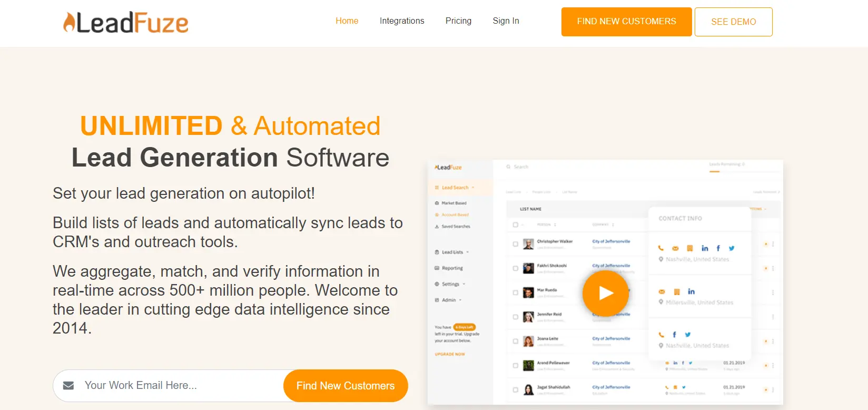868x410 pixels.
Task: Click the envelope icon in the email field
Action: pyautogui.click(x=68, y=386)
